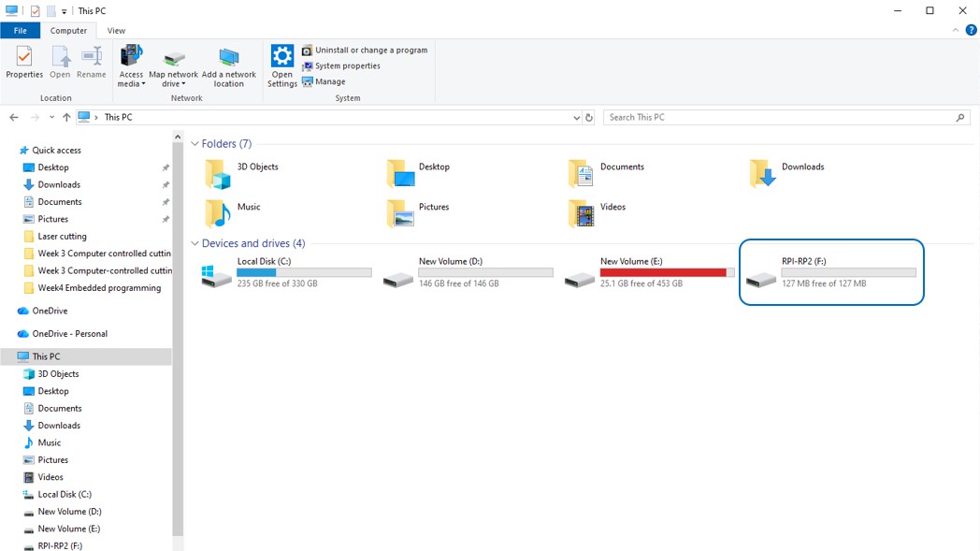Viewport: 980px width, 551px height.
Task: Select the Documents folder in Folders
Action: 607,173
